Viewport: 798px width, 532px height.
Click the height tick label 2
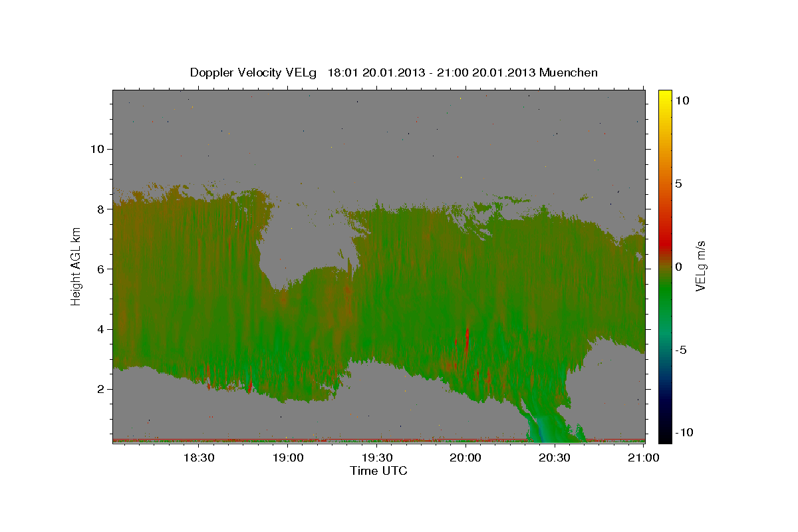point(100,389)
